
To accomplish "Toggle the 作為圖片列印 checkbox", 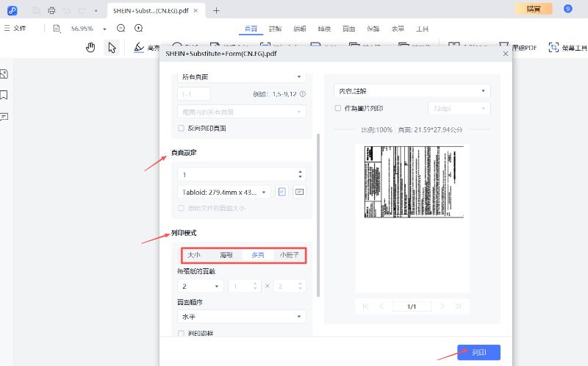I will point(338,108).
